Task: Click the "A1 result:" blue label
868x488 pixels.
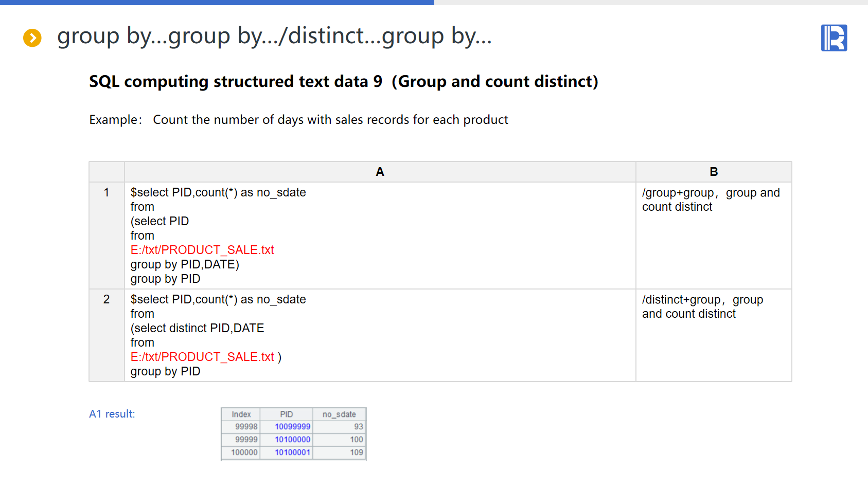Action: [112, 414]
